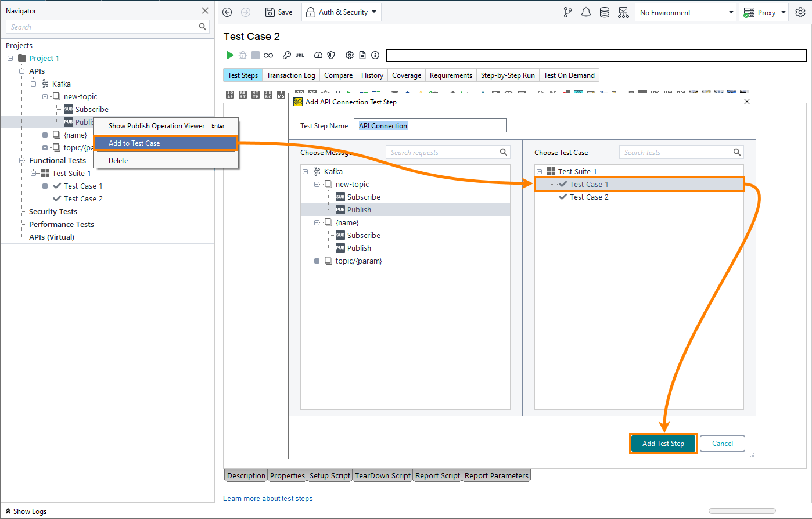Click the notifications bell icon
Viewport: 812px width, 519px height.
pyautogui.click(x=586, y=12)
